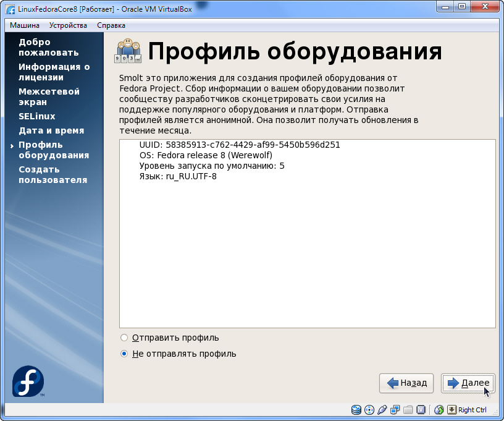Click the virtualization (V chip) status icon
The image size is (504, 421).
click(x=421, y=410)
